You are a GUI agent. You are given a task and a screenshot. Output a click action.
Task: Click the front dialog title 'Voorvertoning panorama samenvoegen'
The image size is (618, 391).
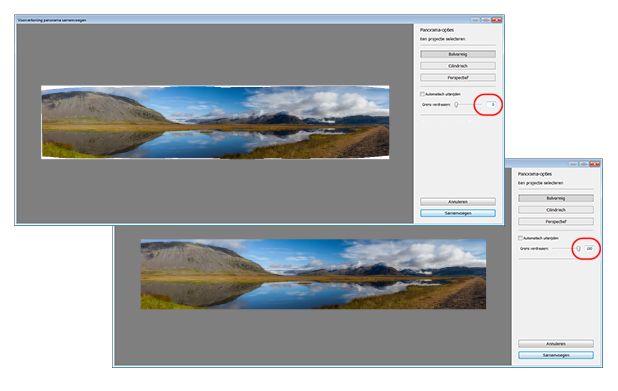52,20
